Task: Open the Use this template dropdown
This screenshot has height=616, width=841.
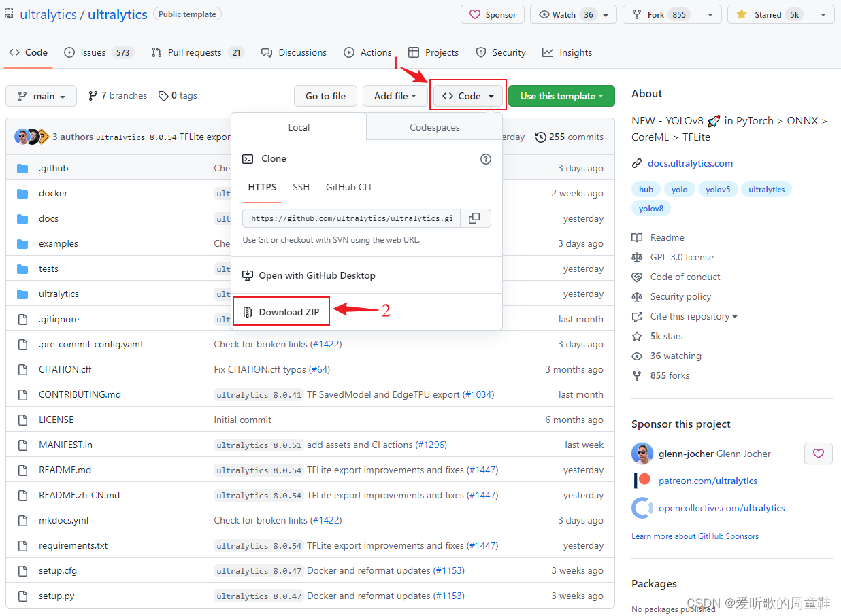Action: click(x=561, y=96)
